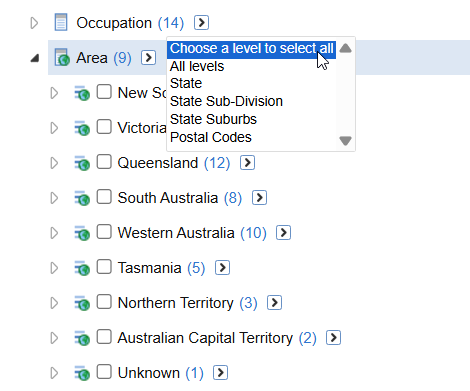Open level arrow next to Queensland (12)

coord(248,163)
